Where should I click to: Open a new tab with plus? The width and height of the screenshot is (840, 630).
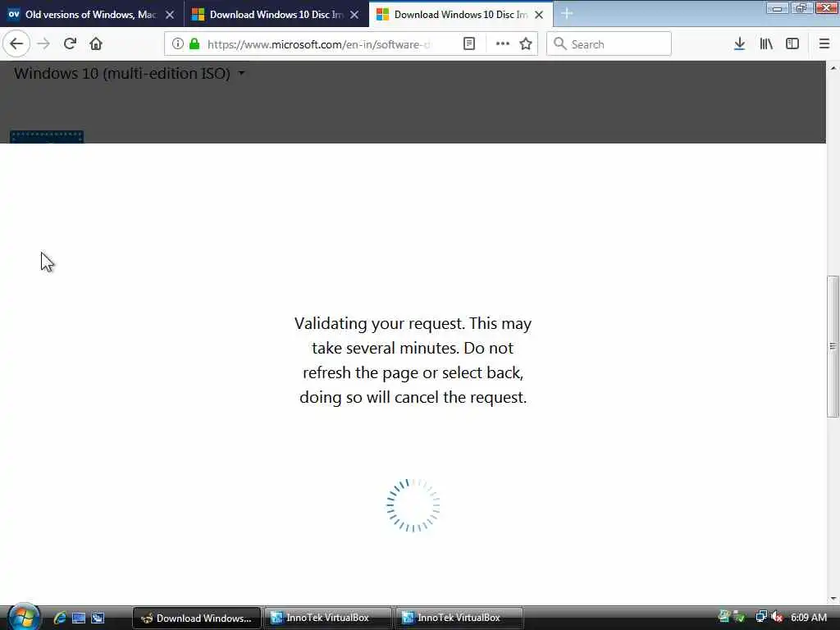pos(567,13)
